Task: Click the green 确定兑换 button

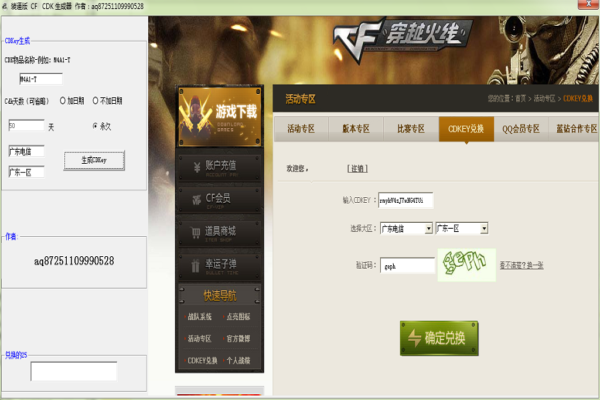Action: pyautogui.click(x=439, y=338)
